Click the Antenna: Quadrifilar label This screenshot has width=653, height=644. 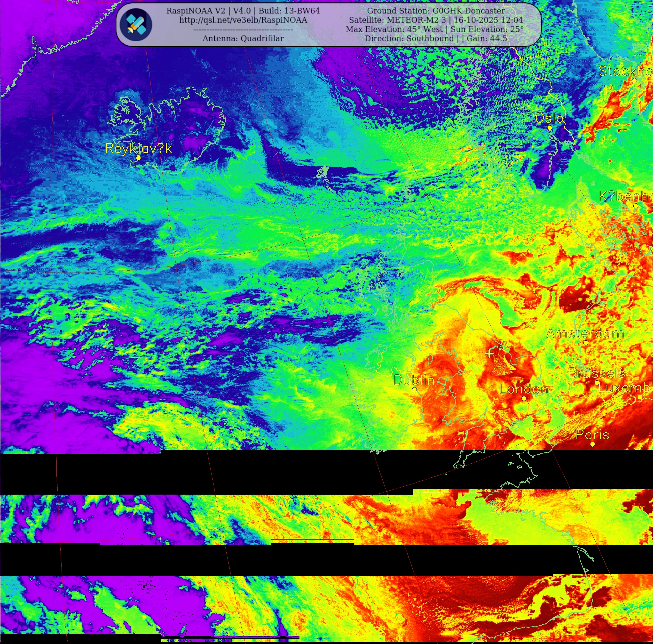click(243, 39)
